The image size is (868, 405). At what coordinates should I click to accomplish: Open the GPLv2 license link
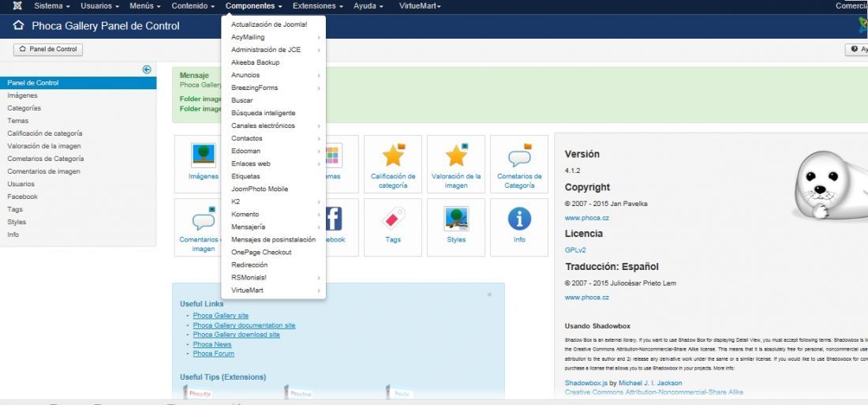coord(575,250)
